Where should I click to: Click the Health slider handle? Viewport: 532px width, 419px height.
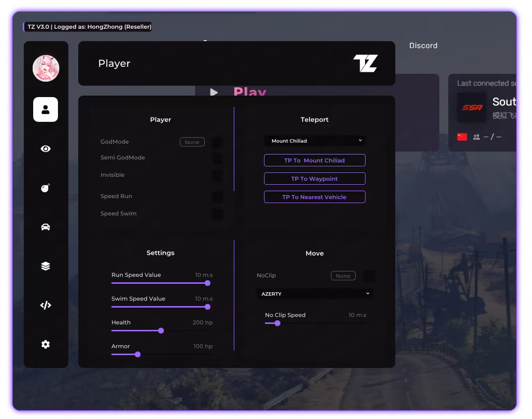[x=161, y=330]
